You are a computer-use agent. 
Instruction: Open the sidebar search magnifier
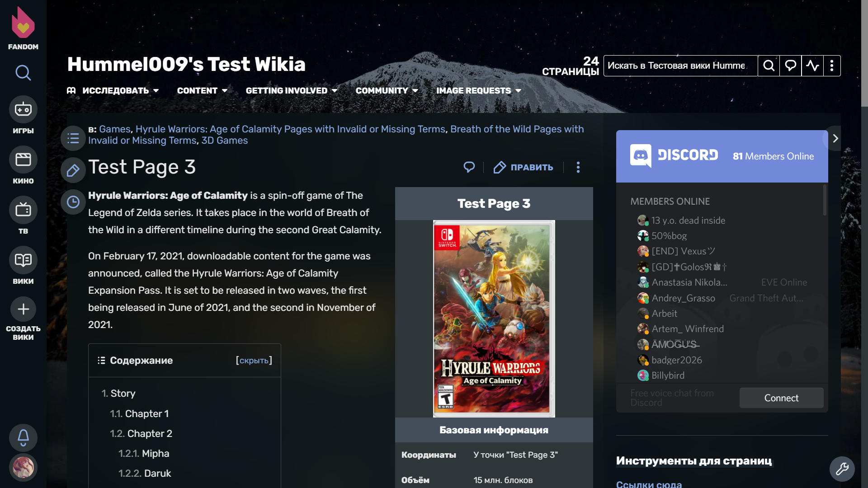(23, 73)
